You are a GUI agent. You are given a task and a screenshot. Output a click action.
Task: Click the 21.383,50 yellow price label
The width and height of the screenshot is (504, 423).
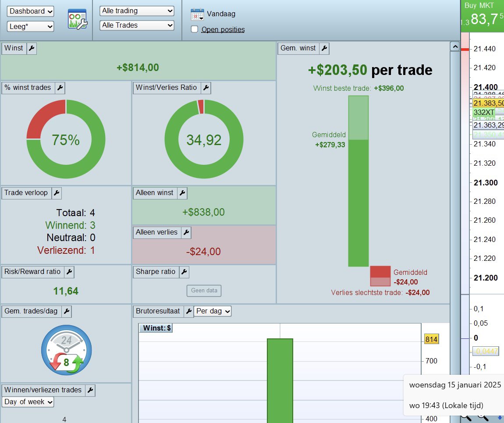(488, 103)
